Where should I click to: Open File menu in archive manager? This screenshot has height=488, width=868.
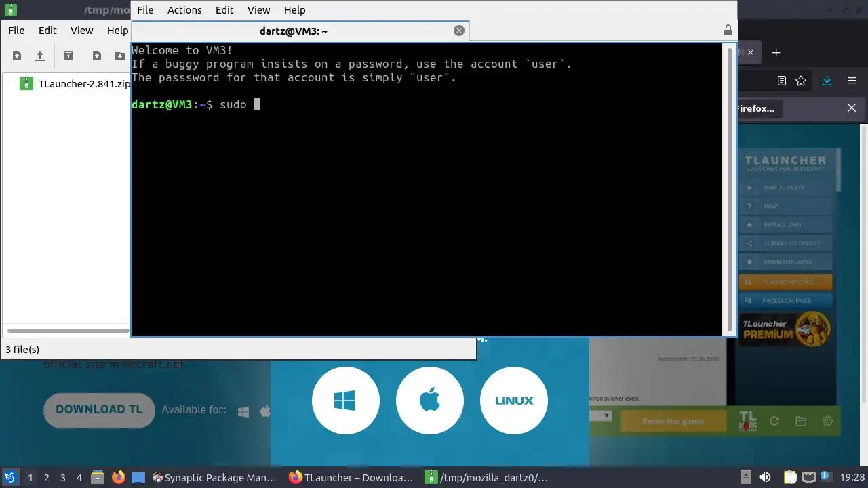coord(16,30)
